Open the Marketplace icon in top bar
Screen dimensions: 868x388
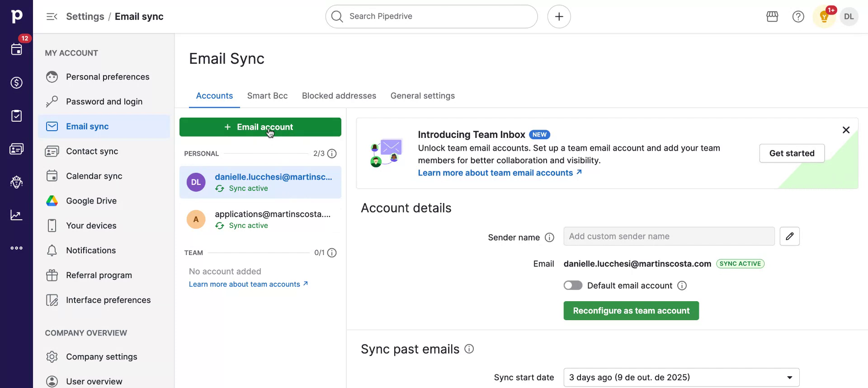point(772,17)
